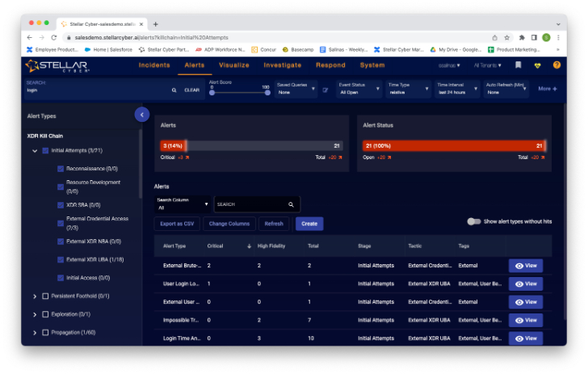This screenshot has width=588, height=374.
Task: Switch to the Investigate tab
Action: click(x=282, y=65)
